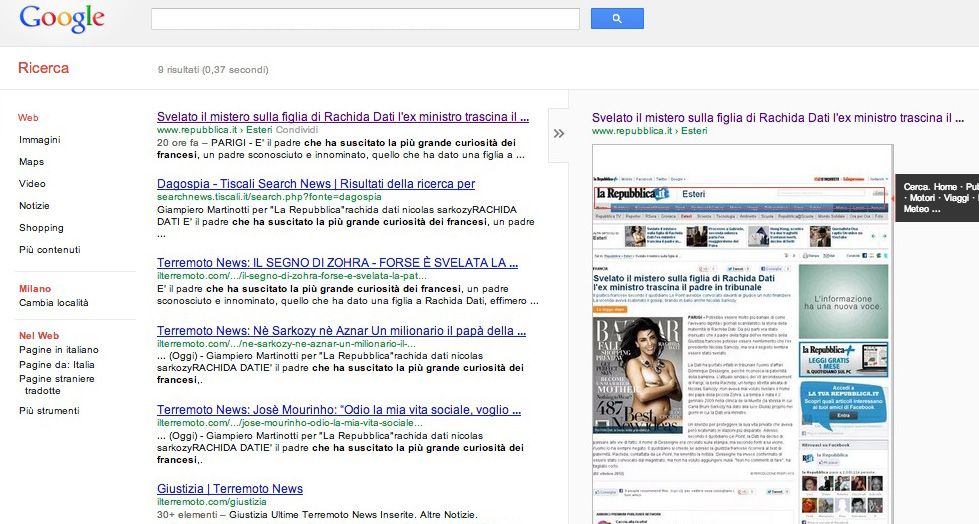Focus the Google search input field
This screenshot has width=979, height=524.
pos(365,19)
